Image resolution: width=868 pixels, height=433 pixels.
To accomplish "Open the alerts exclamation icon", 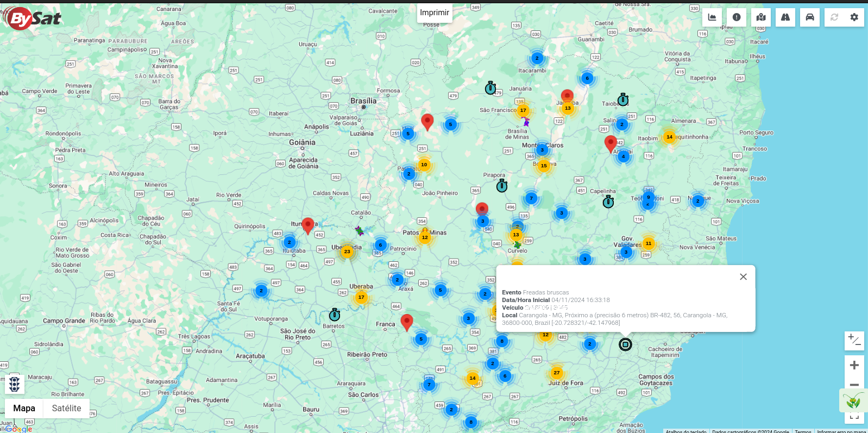I will click(x=737, y=17).
